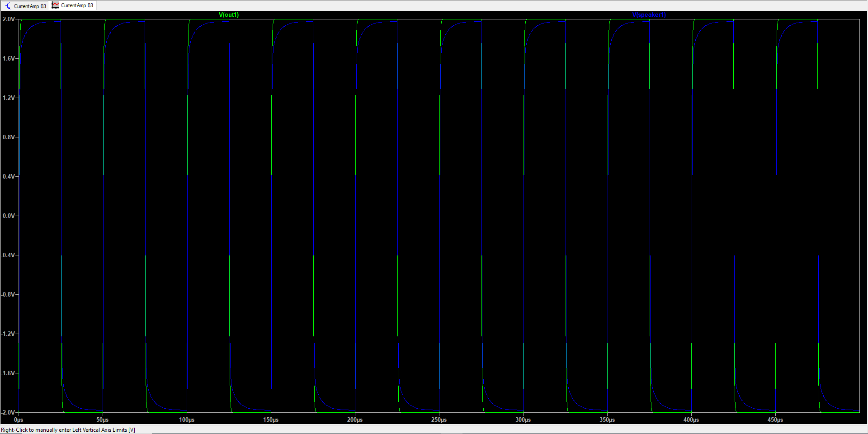The image size is (868, 434).
Task: Click the 100µs time axis label
Action: tap(187, 420)
